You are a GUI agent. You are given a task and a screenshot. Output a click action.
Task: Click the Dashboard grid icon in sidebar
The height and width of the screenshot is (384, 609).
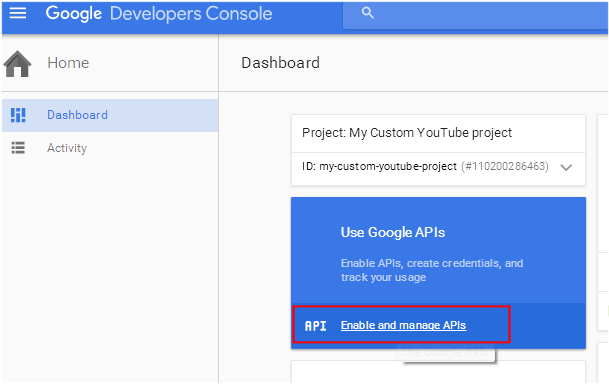coord(18,115)
